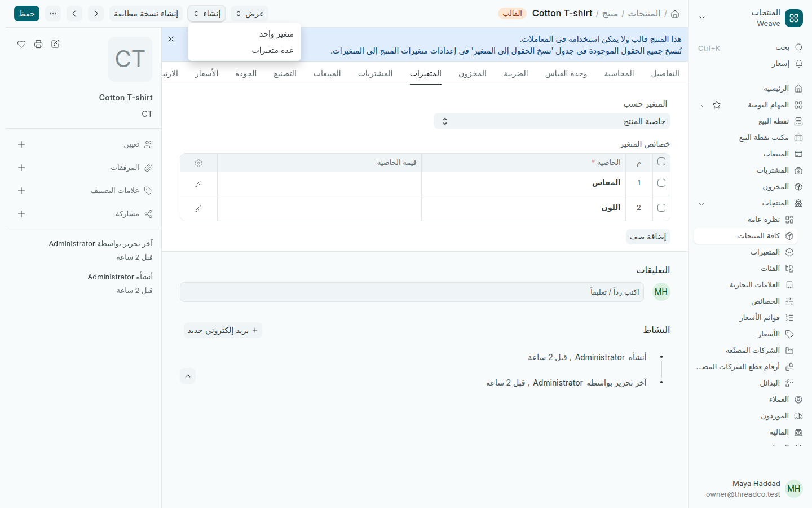Add an assignment with تعيين plus icon
812x508 pixels.
(21, 144)
